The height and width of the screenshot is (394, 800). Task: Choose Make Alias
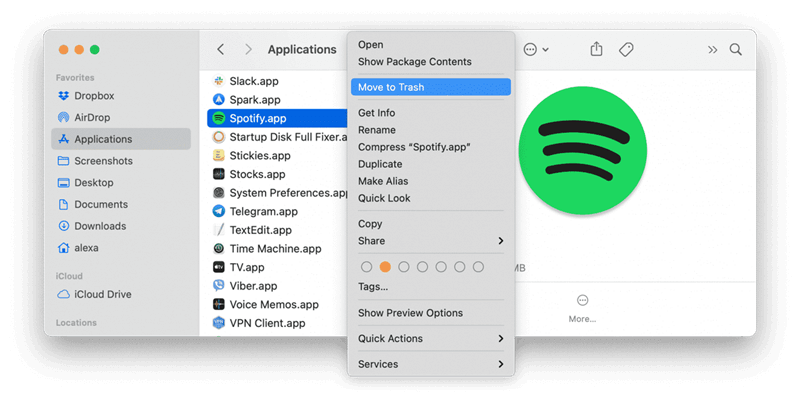coord(431,181)
